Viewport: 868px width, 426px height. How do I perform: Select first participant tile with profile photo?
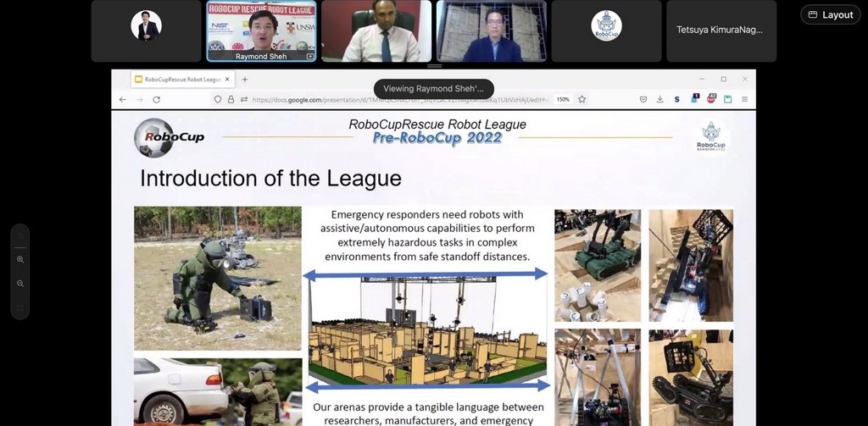point(146,31)
